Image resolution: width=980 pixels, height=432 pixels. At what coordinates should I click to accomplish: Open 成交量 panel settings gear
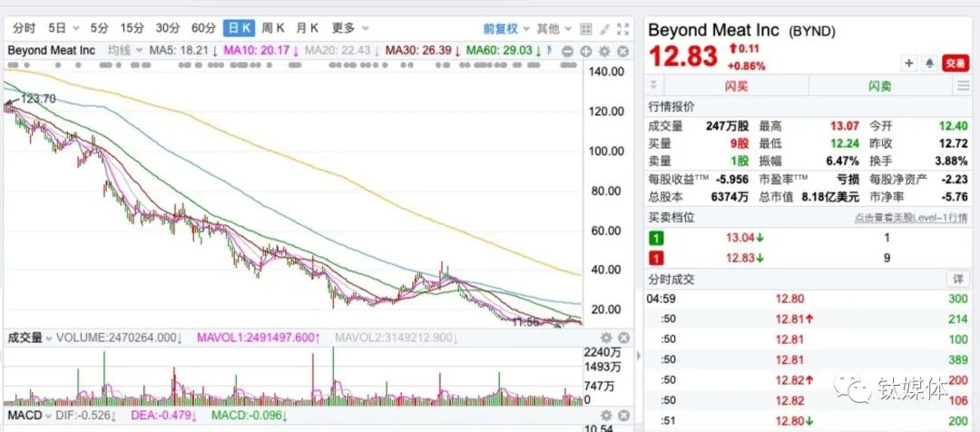(606, 339)
